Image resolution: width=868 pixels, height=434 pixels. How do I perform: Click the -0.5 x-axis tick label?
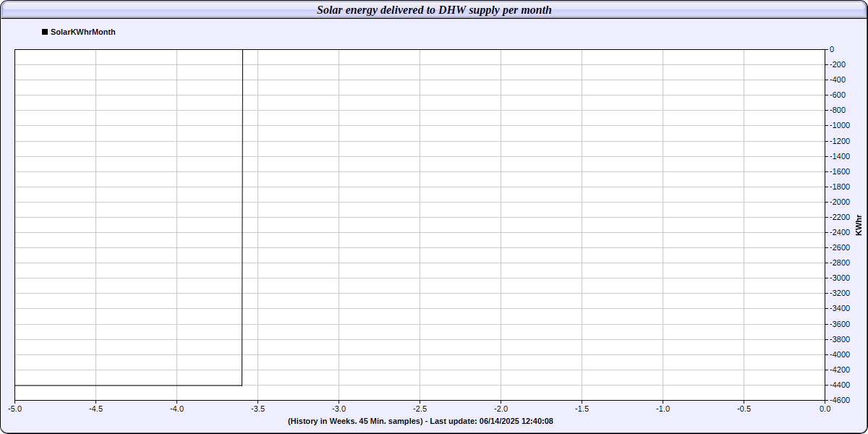pyautogui.click(x=744, y=409)
